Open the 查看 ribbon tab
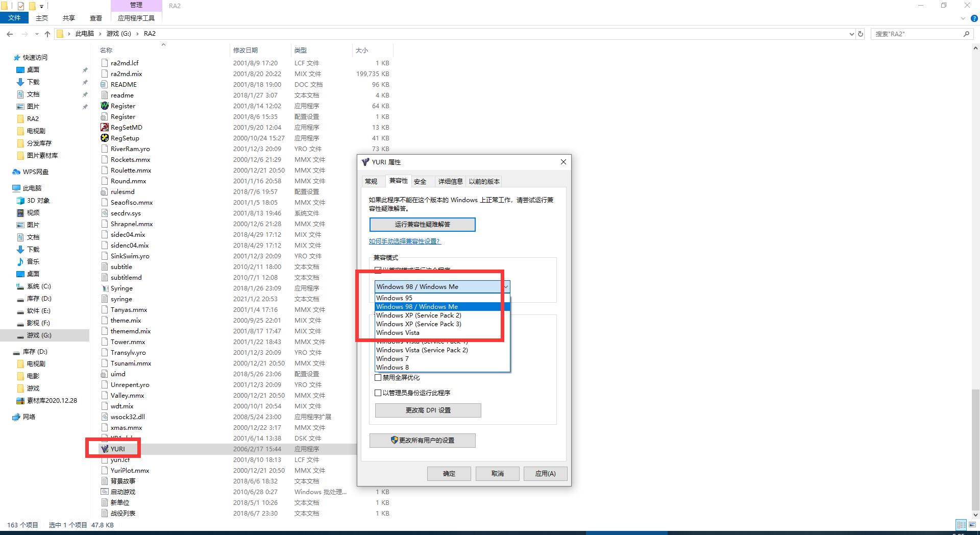980x535 pixels. (95, 17)
